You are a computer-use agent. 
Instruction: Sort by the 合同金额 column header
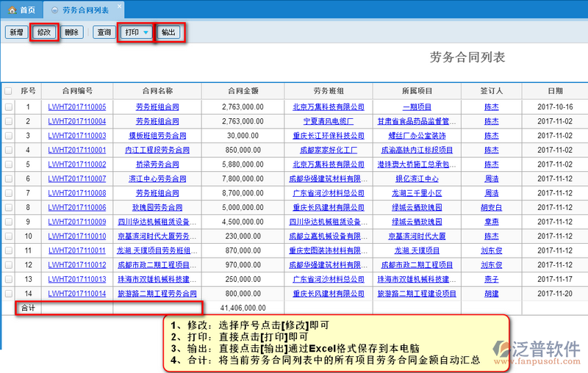(243, 91)
